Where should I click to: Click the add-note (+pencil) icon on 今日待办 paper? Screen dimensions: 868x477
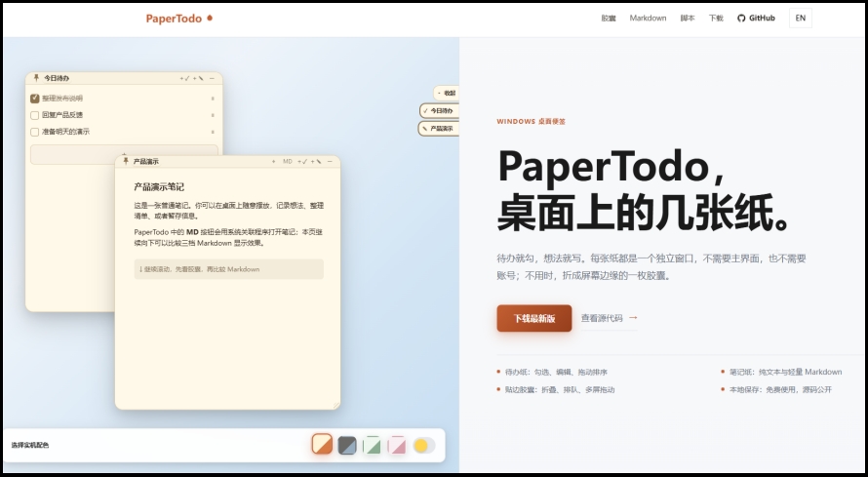(x=198, y=79)
